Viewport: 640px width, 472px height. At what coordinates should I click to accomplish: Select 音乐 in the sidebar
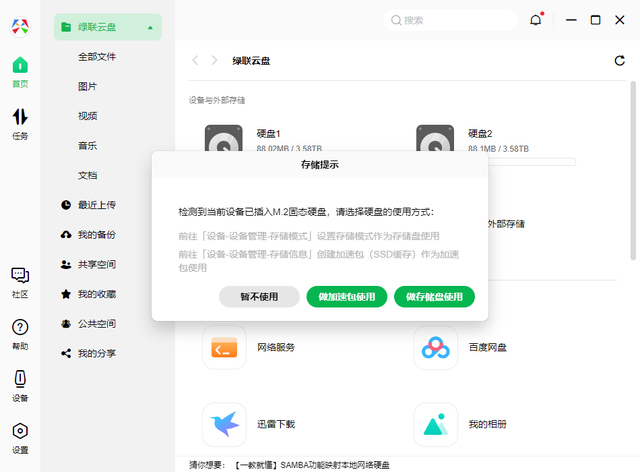coord(87,146)
